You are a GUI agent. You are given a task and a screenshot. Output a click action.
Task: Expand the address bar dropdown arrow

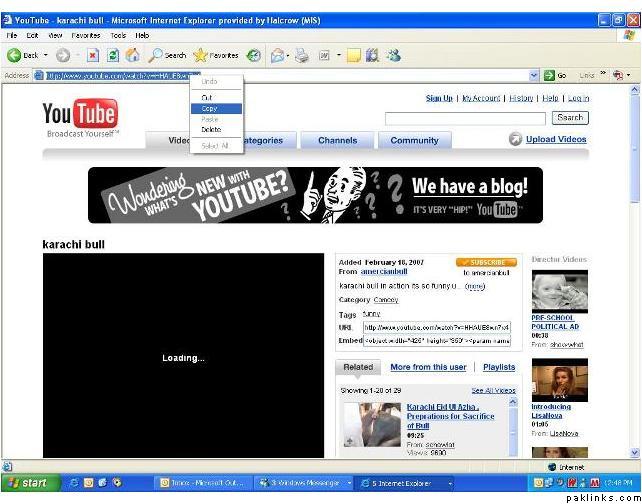click(534, 75)
